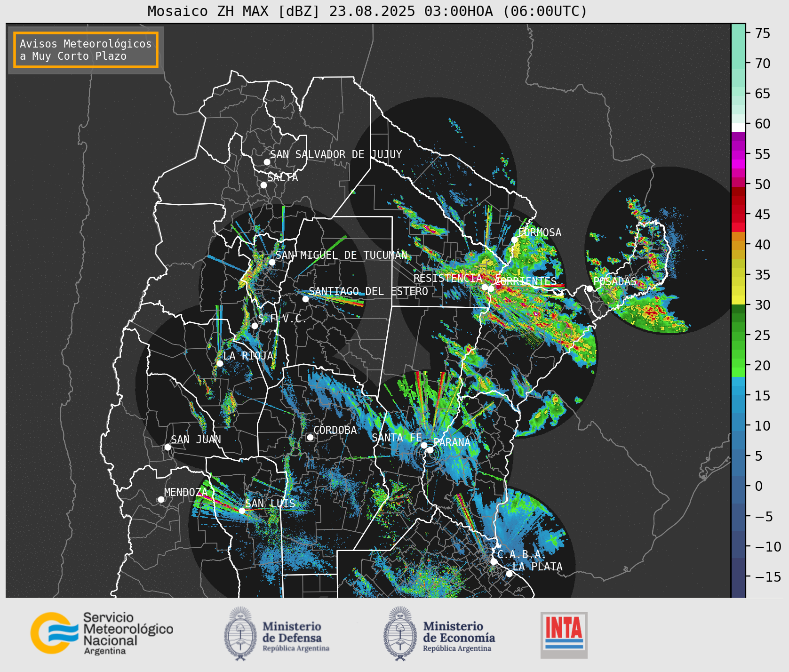Click the SANTIAGO DEL ESTERO label
The height and width of the screenshot is (672, 789).
coord(368,291)
